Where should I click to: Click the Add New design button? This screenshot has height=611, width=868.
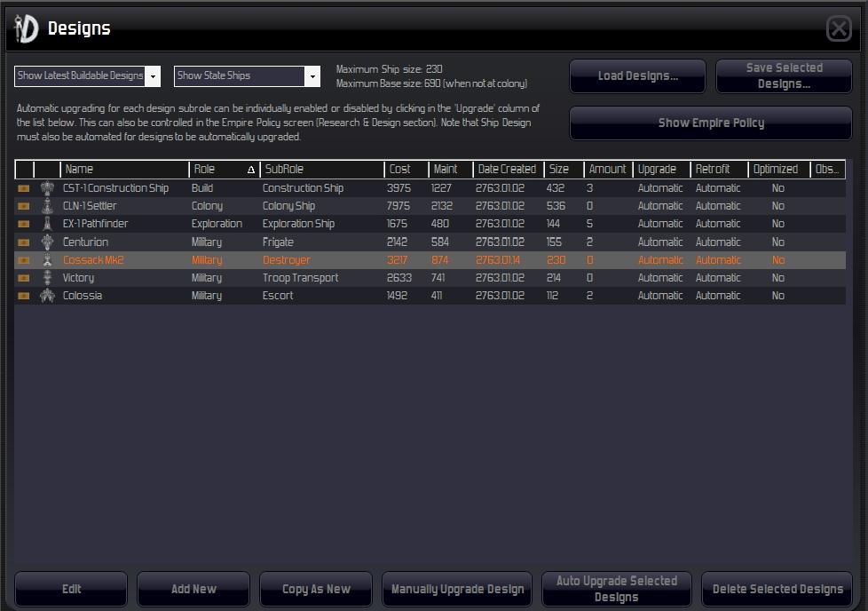click(193, 589)
